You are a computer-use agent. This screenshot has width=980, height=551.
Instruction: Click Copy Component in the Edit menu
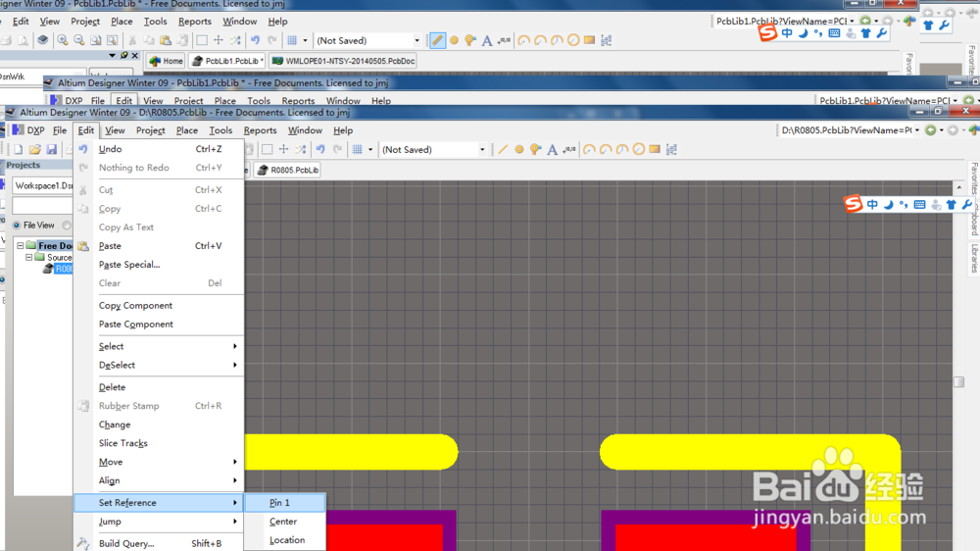(x=159, y=306)
